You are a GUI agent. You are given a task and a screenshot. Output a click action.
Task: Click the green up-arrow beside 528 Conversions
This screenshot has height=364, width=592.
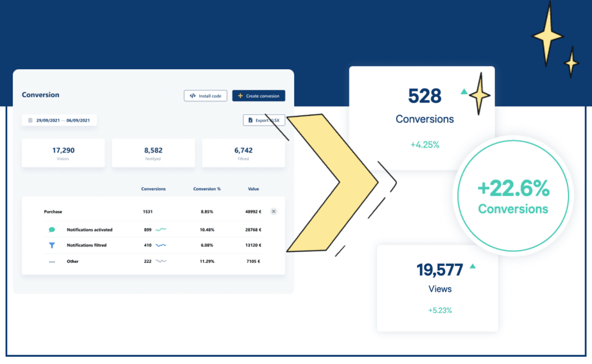[x=464, y=92]
